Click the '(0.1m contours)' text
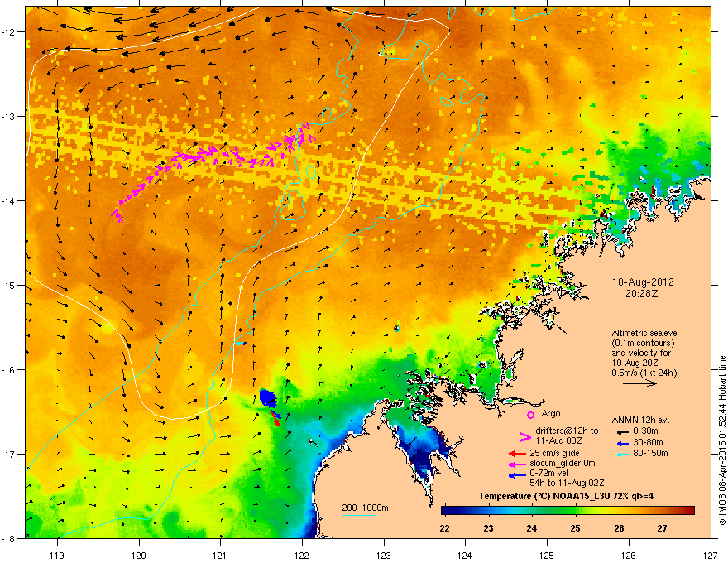This screenshot has width=728, height=563. (643, 344)
